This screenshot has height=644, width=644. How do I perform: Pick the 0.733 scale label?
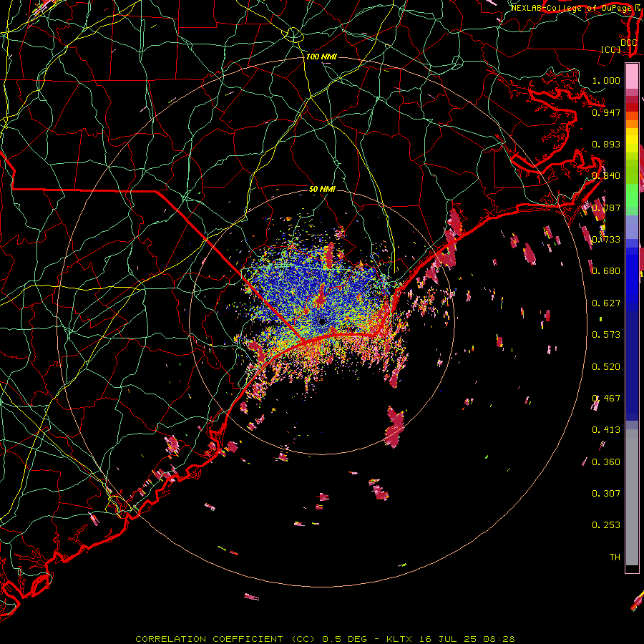click(x=606, y=240)
